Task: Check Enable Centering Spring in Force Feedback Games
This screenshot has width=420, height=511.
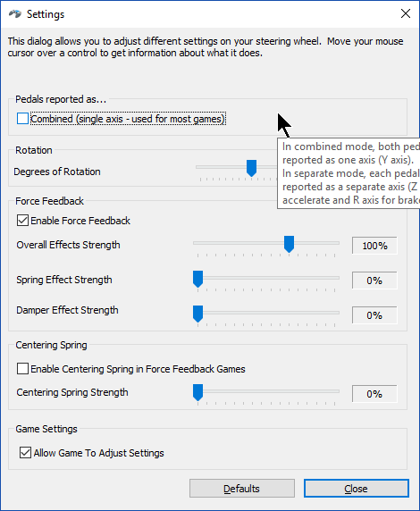Action: [x=22, y=369]
